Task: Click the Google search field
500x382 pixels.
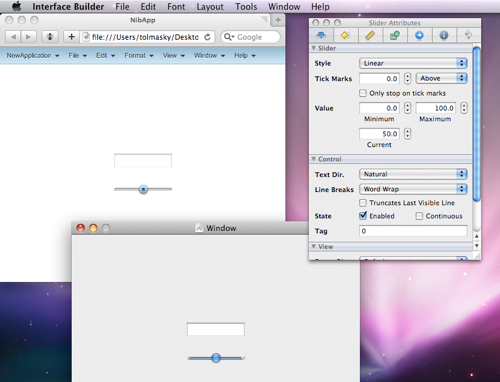Action: 250,37
